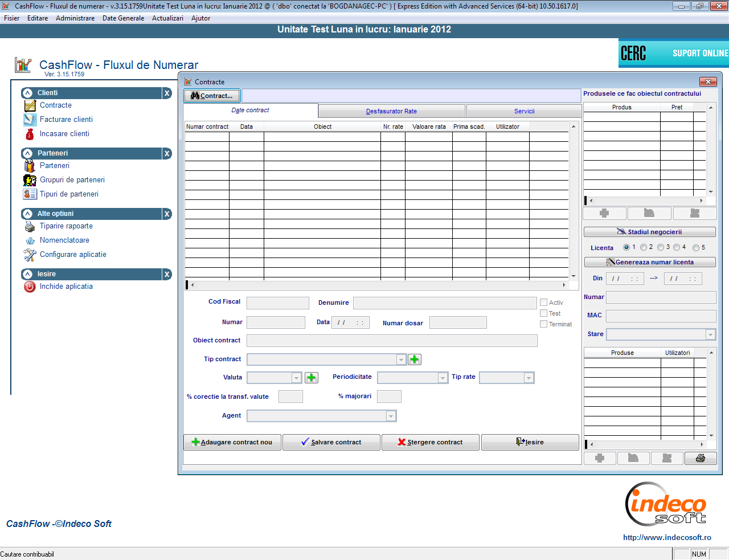Open Facturare clienti in sidebar
Viewport: 729px width, 560px height.
point(65,120)
